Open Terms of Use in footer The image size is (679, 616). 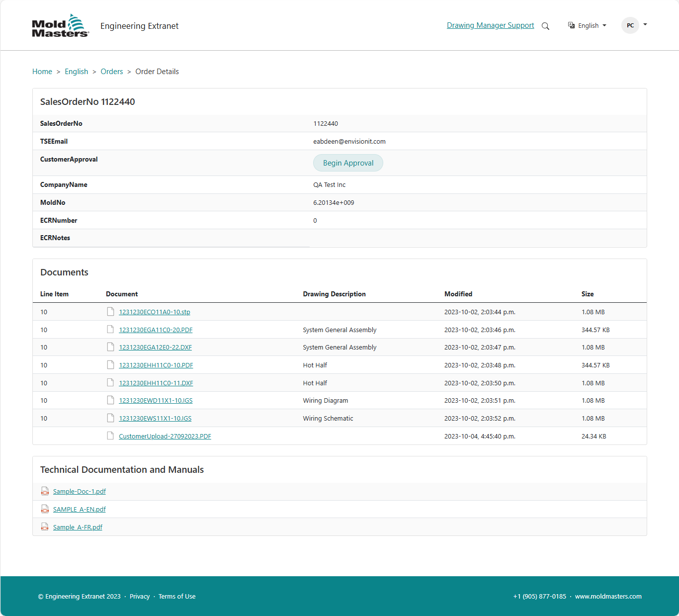click(177, 596)
